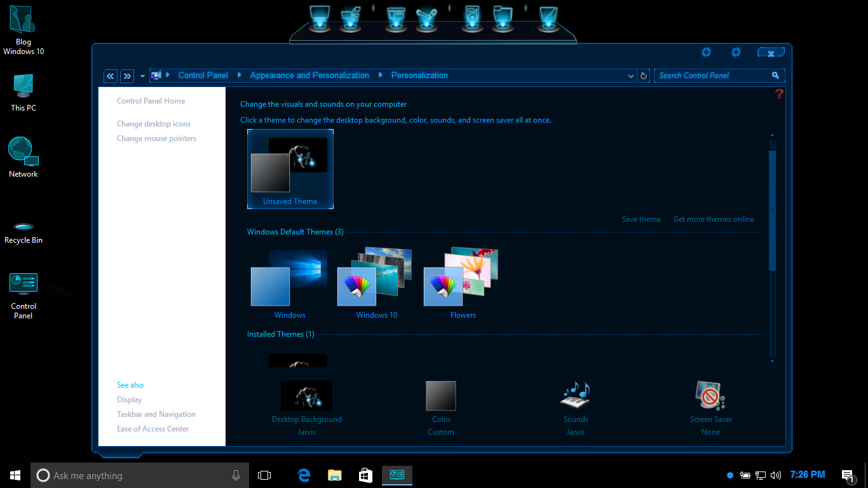Click Get more themes online
This screenshot has height=488, width=868.
[x=714, y=219]
